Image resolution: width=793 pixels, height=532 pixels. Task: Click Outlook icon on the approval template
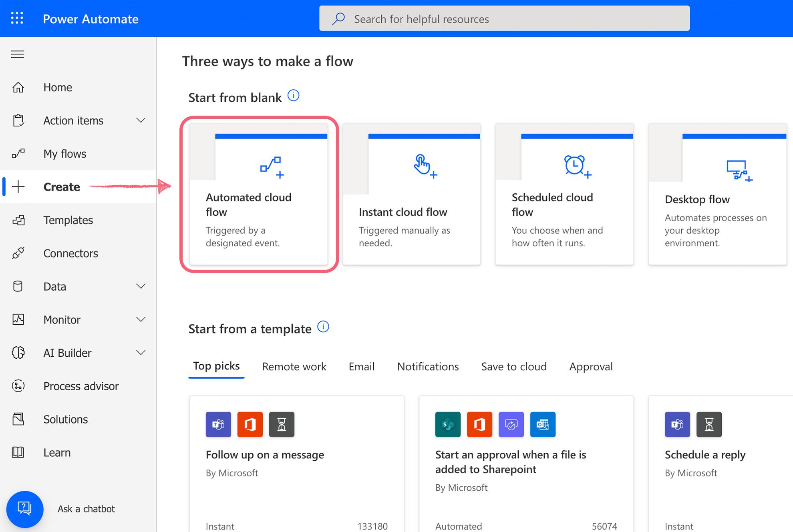[x=543, y=424]
